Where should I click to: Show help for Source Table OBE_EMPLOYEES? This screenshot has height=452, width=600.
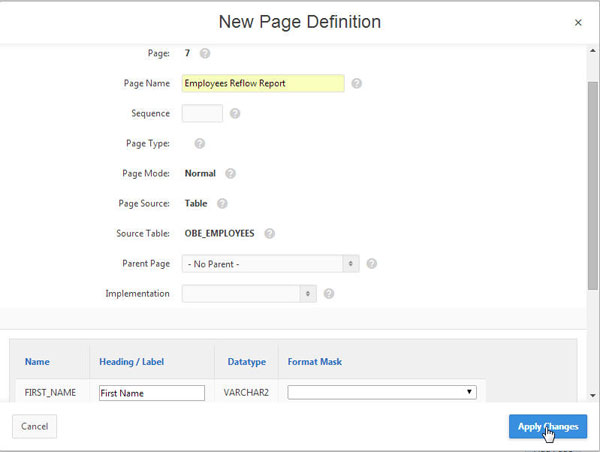[269, 233]
